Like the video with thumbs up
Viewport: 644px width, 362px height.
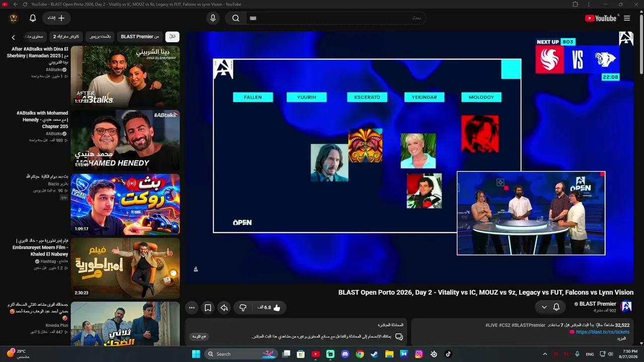270,307
